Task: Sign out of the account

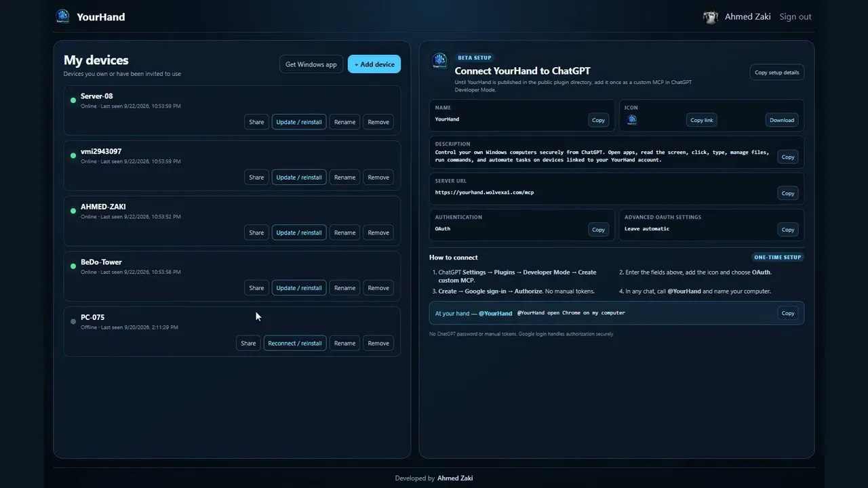Action: (795, 17)
